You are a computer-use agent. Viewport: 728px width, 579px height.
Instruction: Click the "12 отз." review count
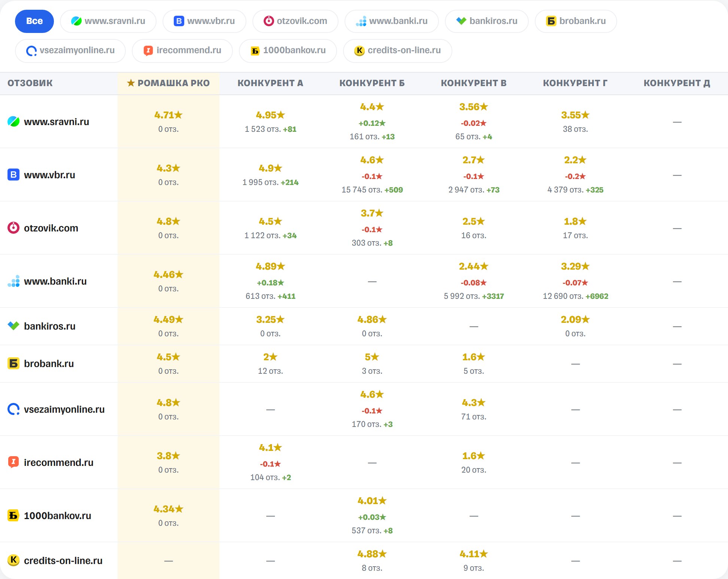coord(270,371)
